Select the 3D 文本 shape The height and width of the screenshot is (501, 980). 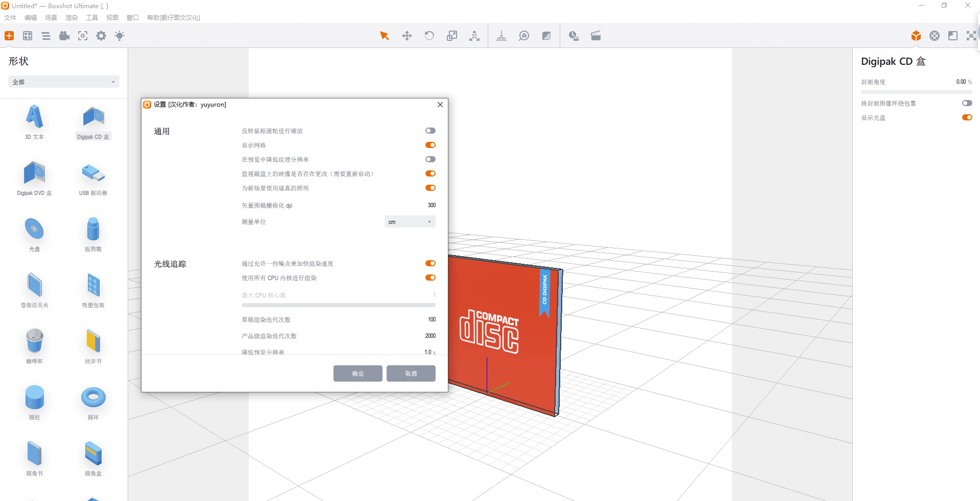34,122
